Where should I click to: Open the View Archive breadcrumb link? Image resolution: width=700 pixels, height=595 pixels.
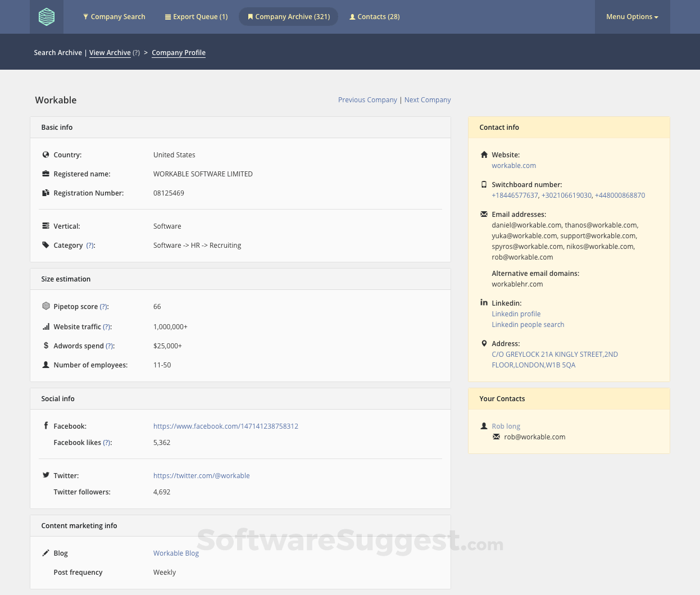coord(110,53)
